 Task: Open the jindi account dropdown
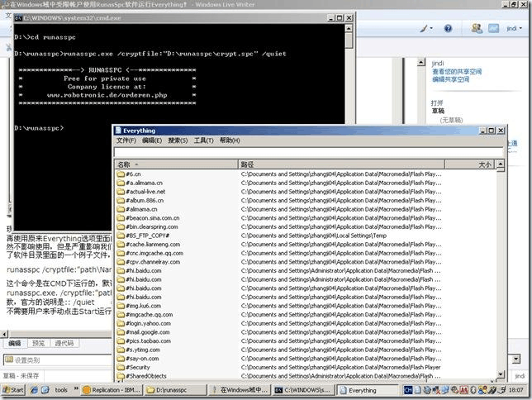click(x=514, y=29)
